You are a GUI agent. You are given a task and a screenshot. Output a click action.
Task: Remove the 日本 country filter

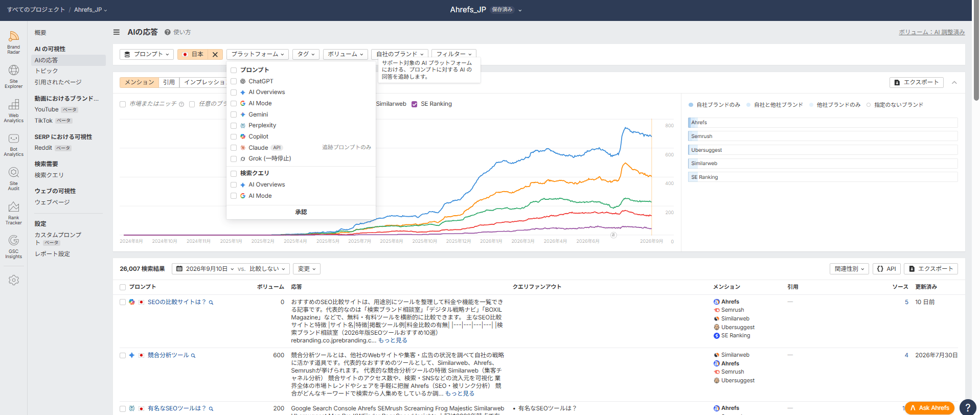click(x=215, y=54)
